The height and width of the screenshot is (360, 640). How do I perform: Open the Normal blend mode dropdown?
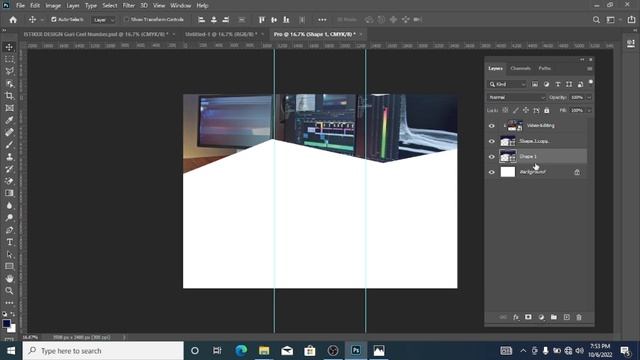[516, 98]
